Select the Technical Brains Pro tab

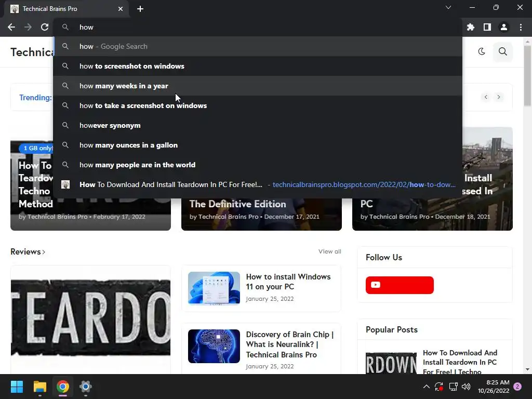(66, 9)
